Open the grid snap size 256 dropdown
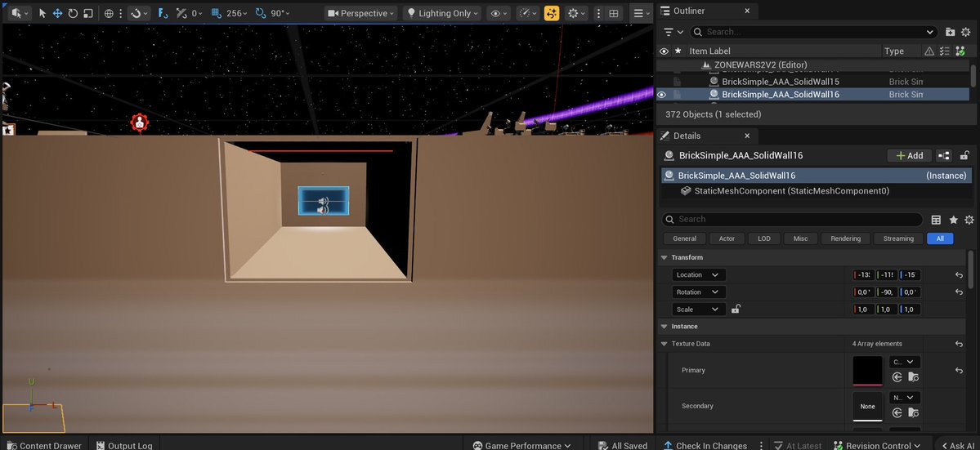980x450 pixels. [238, 13]
